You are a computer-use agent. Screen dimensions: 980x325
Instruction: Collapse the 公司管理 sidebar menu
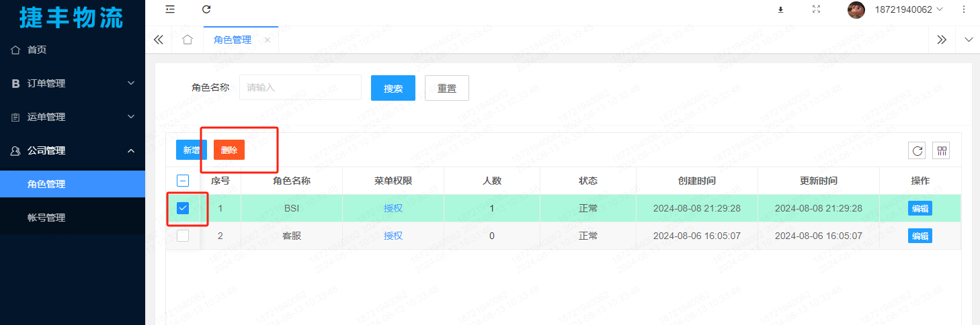(x=73, y=150)
